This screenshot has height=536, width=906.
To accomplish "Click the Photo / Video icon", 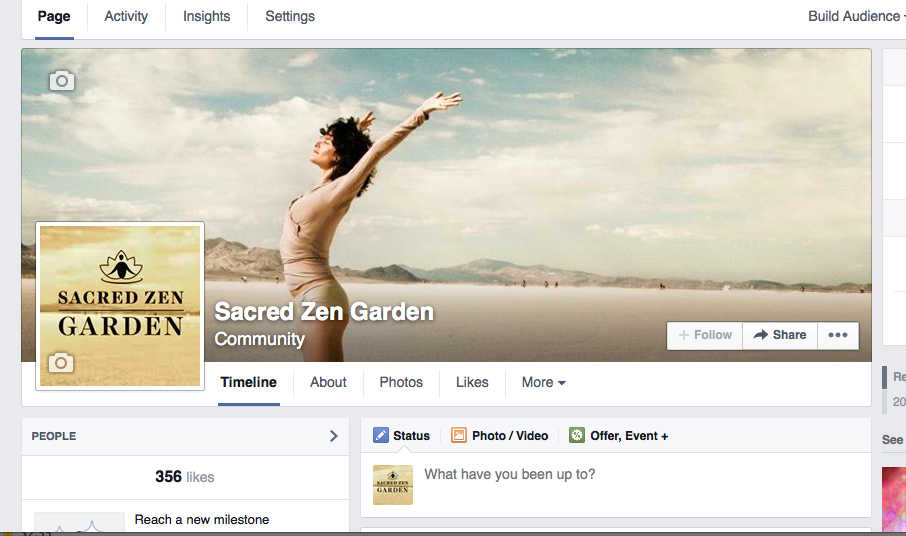I will tap(459, 435).
